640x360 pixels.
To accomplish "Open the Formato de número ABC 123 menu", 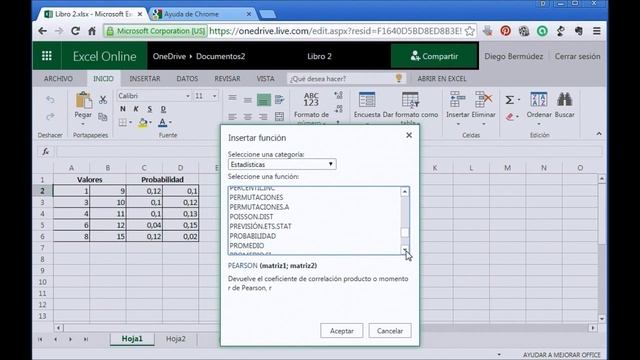I will tap(311, 108).
